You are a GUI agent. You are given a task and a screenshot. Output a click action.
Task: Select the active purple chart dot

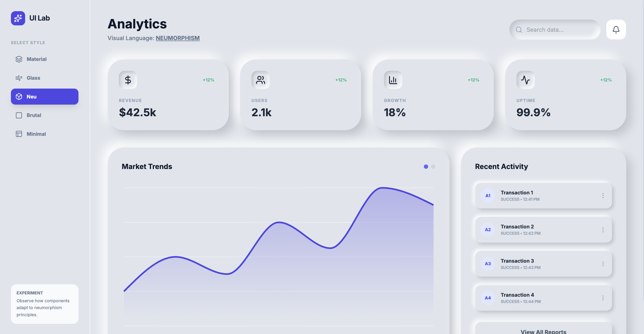[426, 167]
